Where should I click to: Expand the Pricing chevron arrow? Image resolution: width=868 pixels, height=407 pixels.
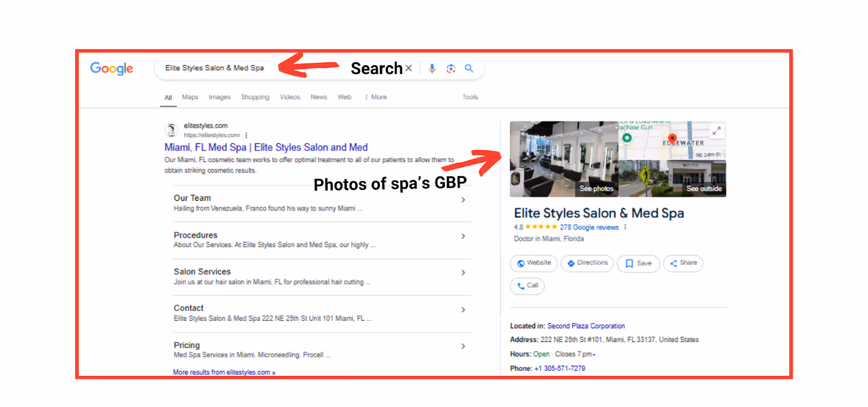coord(463,346)
